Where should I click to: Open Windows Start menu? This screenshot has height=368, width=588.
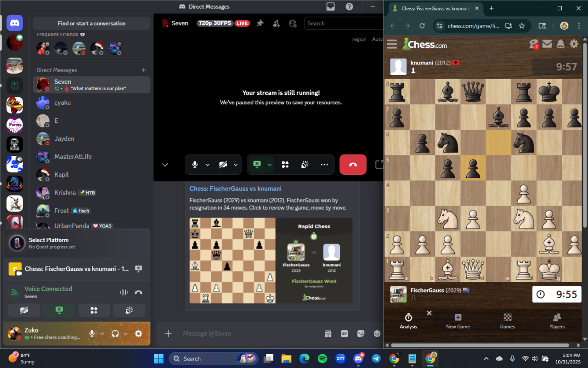pos(159,358)
